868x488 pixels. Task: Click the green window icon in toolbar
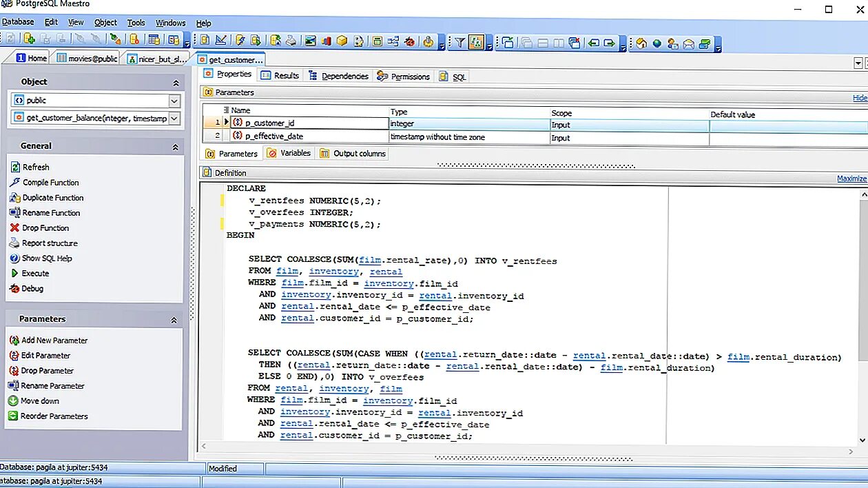pos(378,41)
